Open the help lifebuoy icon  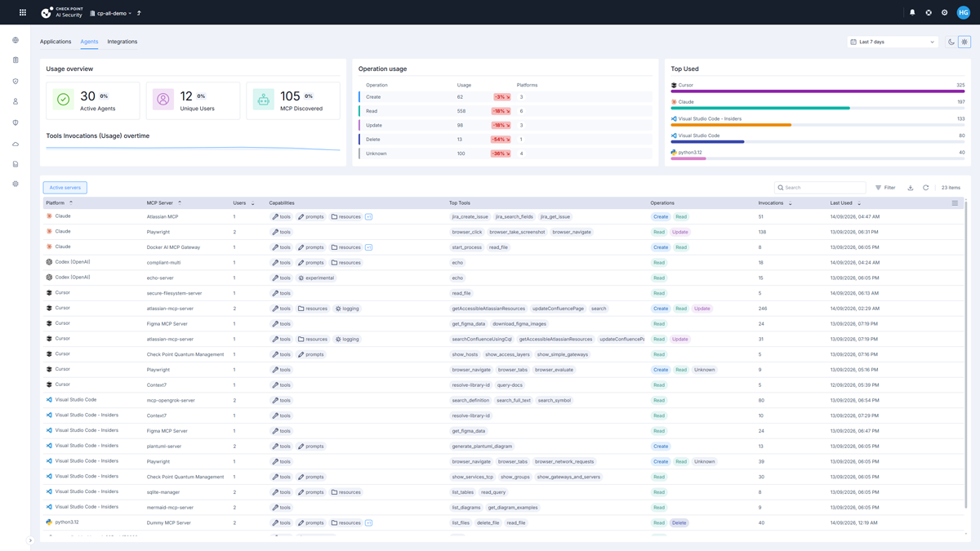[929, 12]
